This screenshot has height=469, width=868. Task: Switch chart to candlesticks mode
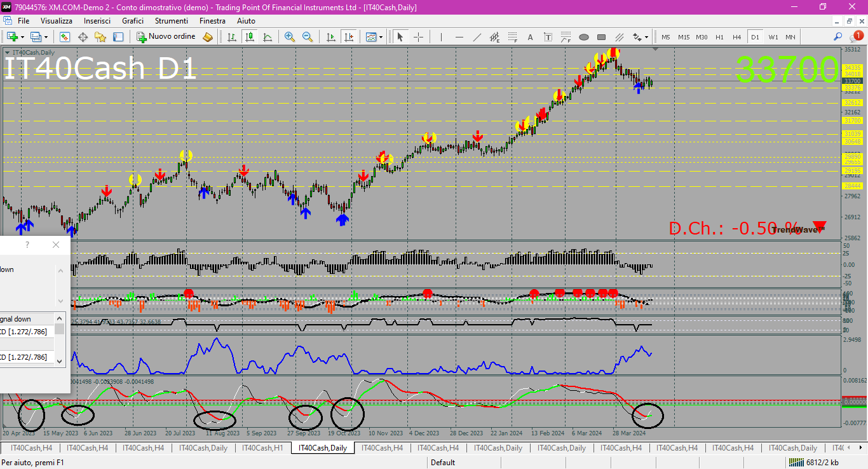point(250,37)
